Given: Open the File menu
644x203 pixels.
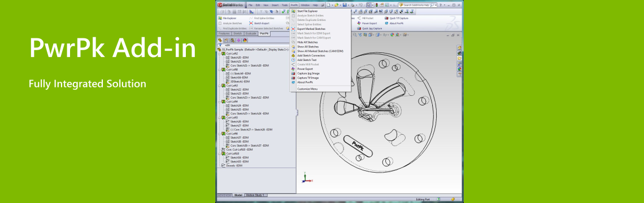Looking at the screenshot, I should (250, 5).
